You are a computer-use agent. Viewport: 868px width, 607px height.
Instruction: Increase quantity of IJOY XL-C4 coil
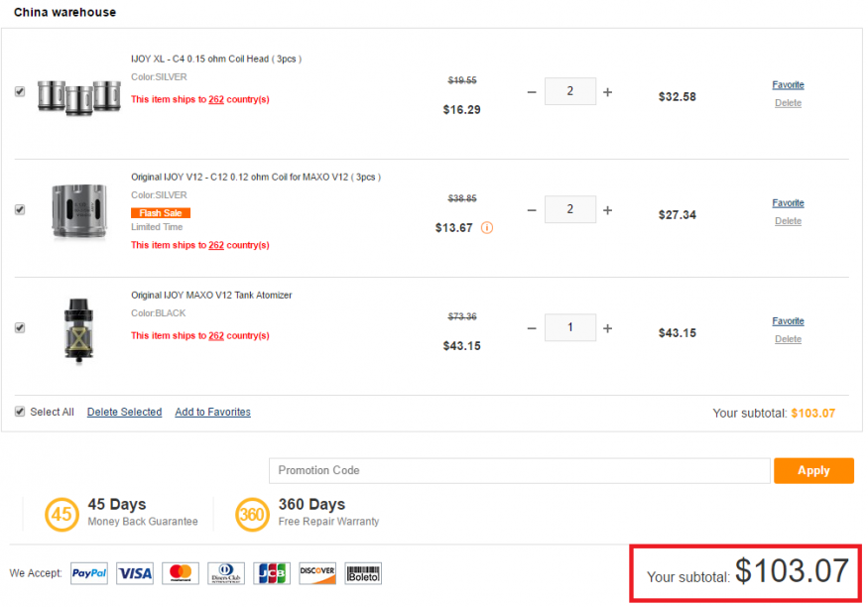tap(607, 92)
